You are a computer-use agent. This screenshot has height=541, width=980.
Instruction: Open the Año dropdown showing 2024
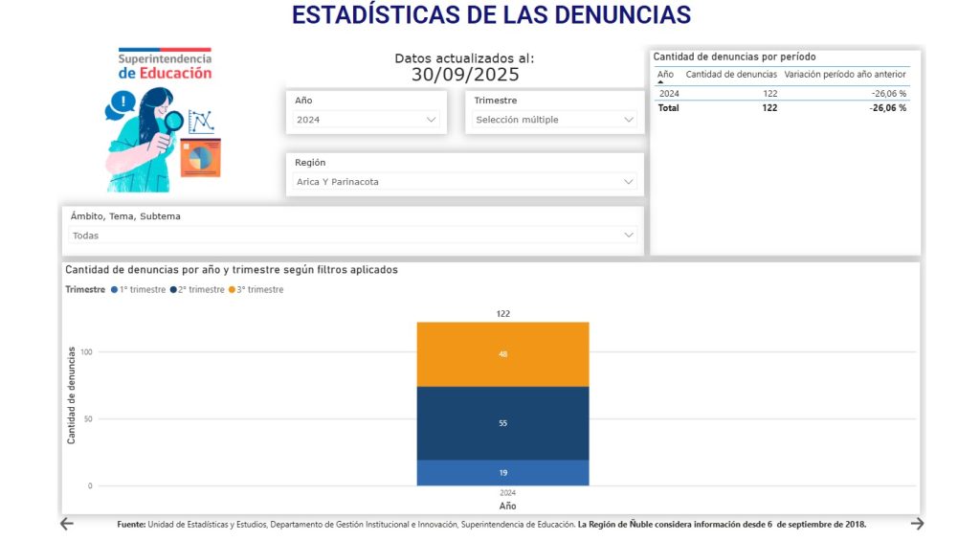366,120
